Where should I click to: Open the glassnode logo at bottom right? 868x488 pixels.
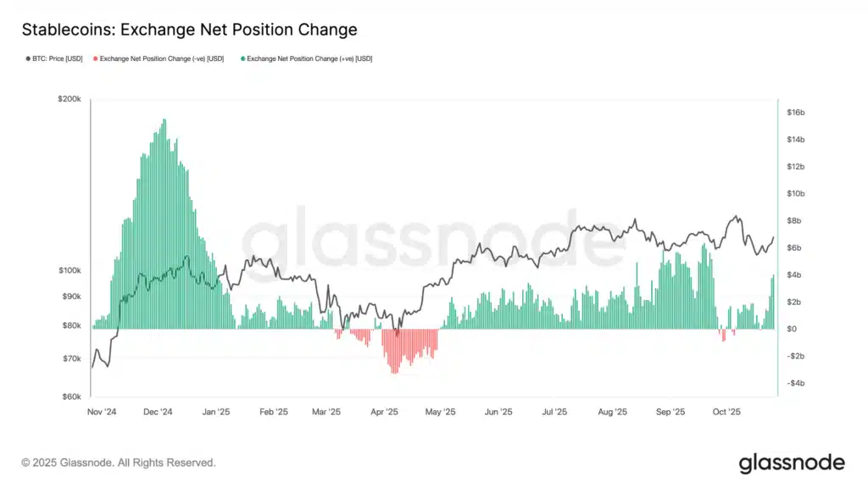click(792, 463)
